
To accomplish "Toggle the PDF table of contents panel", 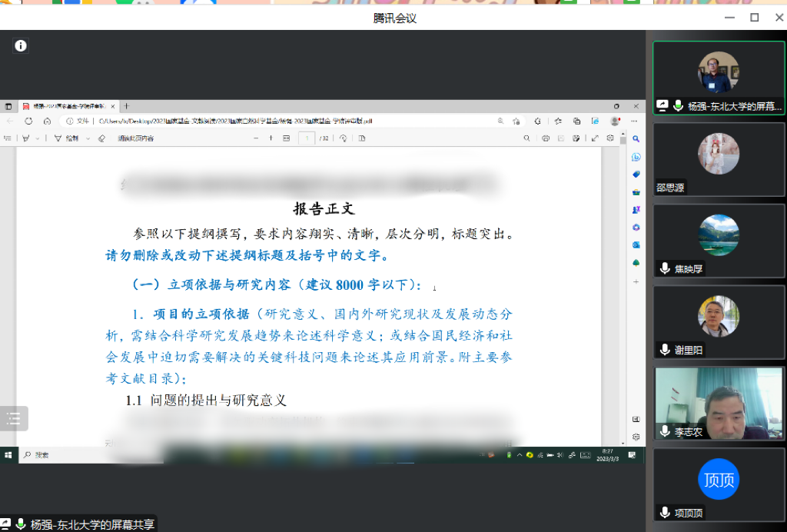I will (8, 138).
